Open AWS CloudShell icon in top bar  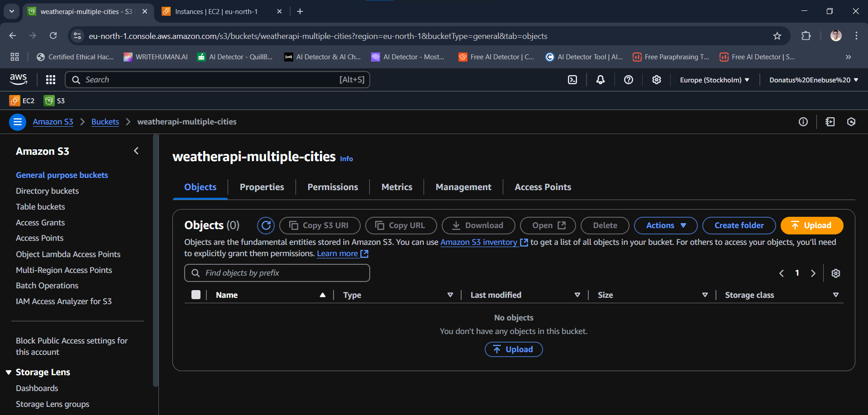[572, 80]
